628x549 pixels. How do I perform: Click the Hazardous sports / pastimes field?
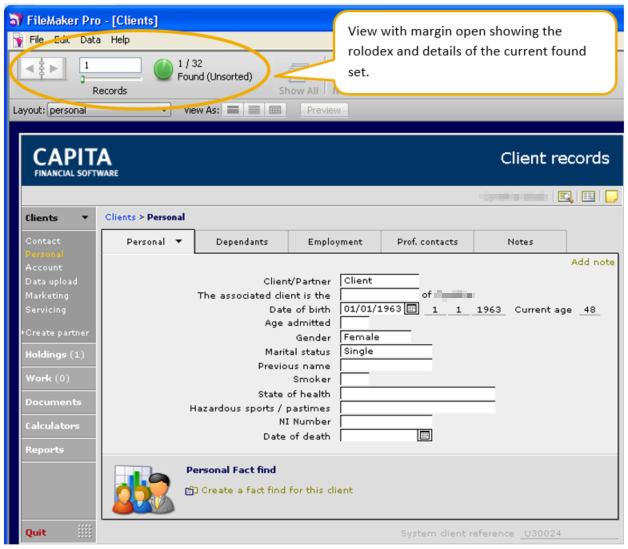pos(418,408)
